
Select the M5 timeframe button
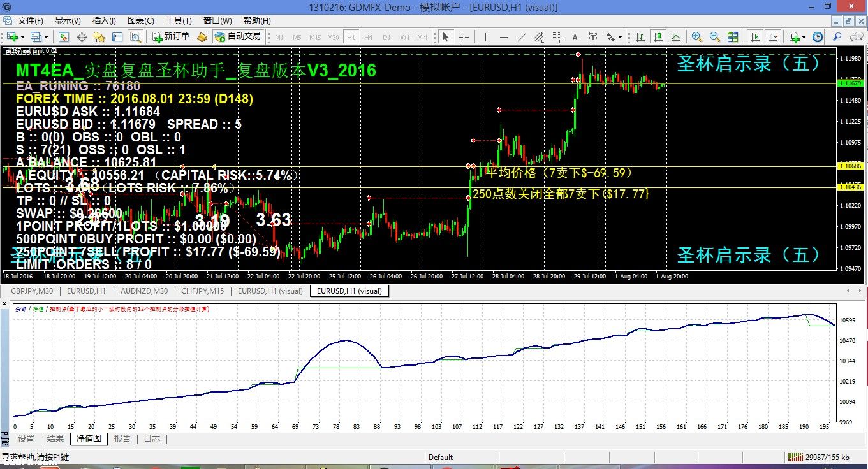coord(297,37)
